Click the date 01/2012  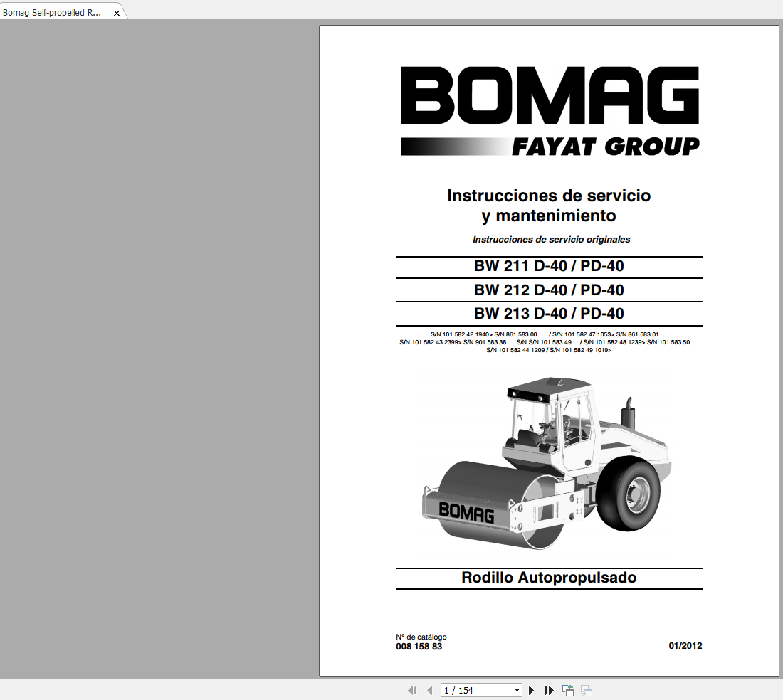pos(685,646)
